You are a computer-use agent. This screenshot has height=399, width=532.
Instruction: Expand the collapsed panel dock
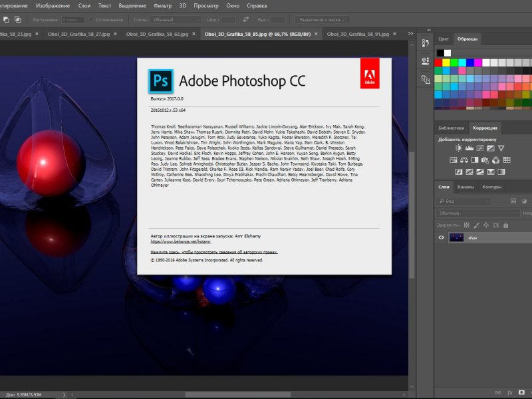pos(429,30)
